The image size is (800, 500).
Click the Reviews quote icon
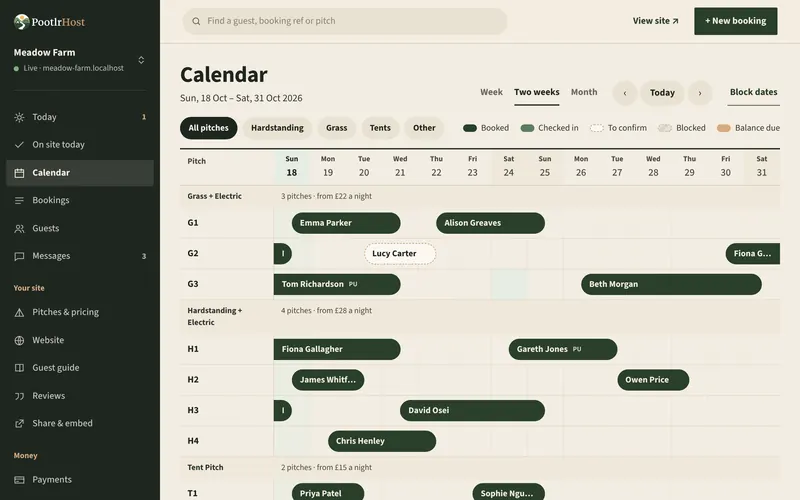tap(19, 396)
